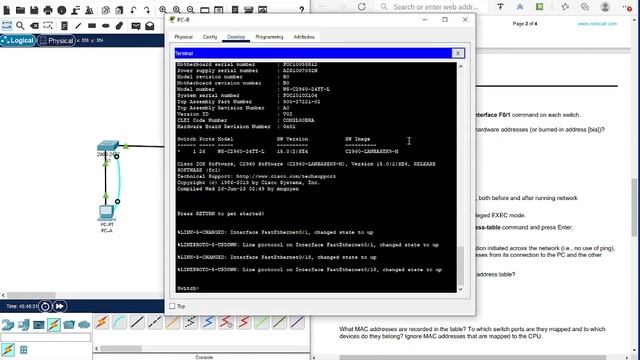Choose the Copper Cross-Over dashed cable
The image size is (640, 360).
[155, 322]
